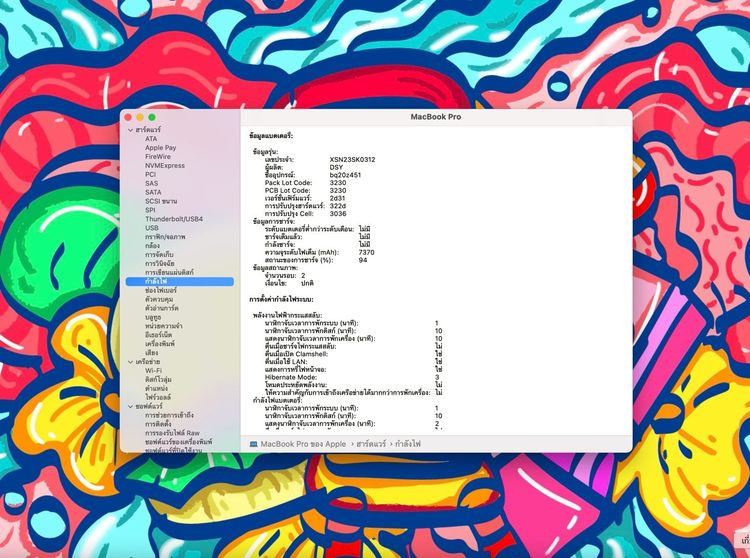The height and width of the screenshot is (558, 750).
Task: Select the highlighted กำลังไฟ sidebar item
Action: (x=156, y=282)
